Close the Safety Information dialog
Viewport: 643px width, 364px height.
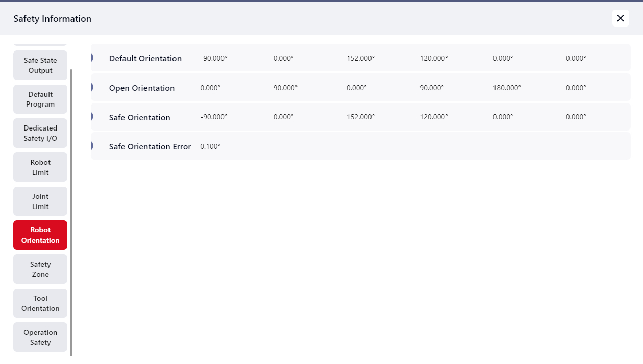620,18
